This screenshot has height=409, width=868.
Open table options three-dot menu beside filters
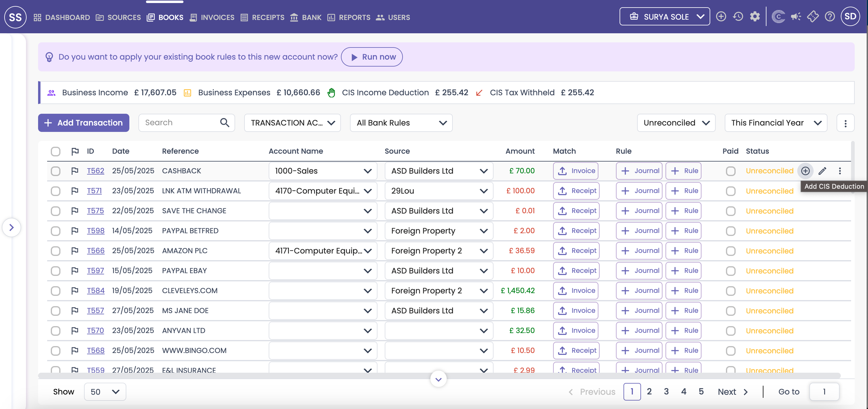coord(845,123)
